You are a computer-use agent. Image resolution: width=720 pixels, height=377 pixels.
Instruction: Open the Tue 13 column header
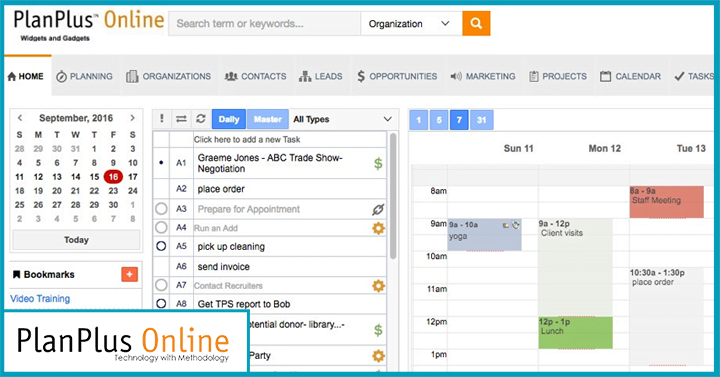(691, 148)
